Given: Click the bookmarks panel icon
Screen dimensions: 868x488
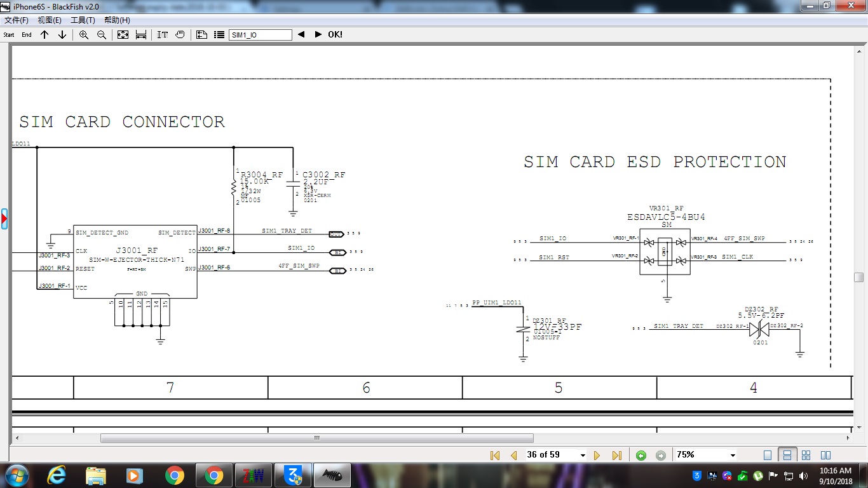Looking at the screenshot, I should [x=201, y=35].
